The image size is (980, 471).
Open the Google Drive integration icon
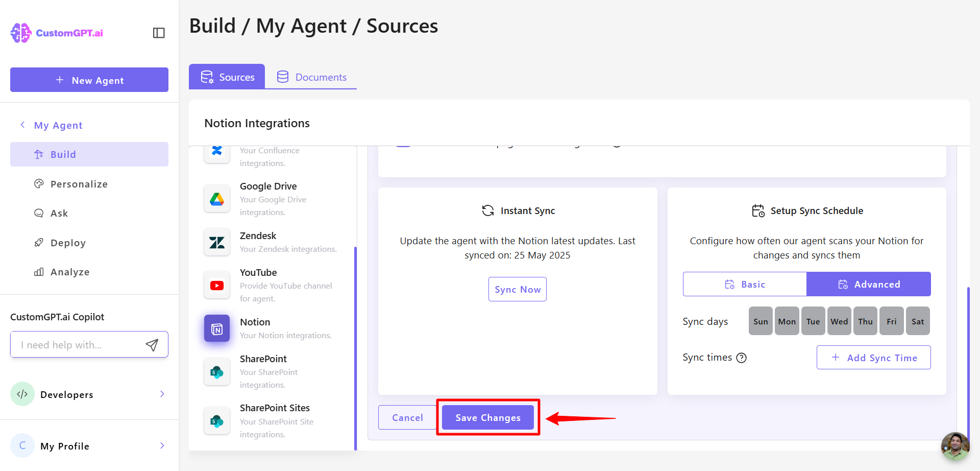pos(217,199)
